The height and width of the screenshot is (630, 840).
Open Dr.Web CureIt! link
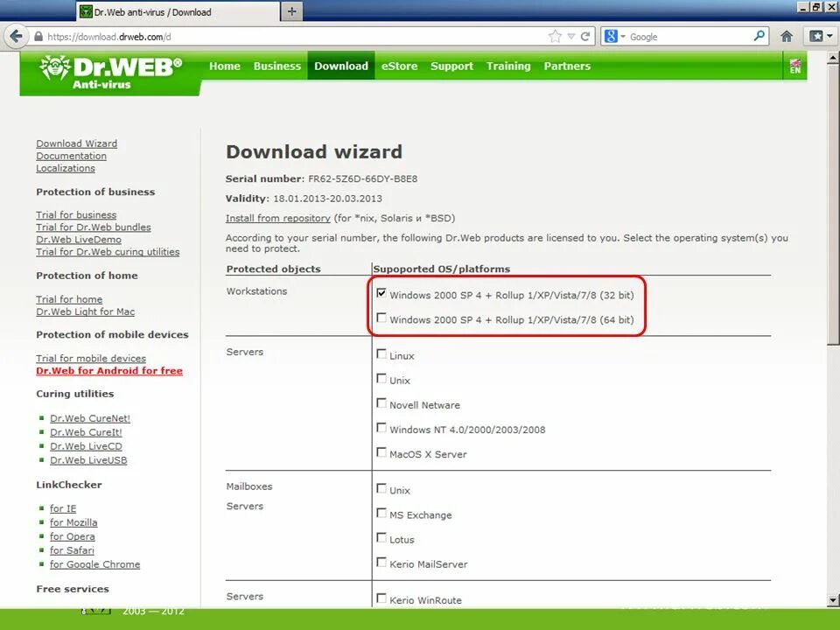click(86, 432)
